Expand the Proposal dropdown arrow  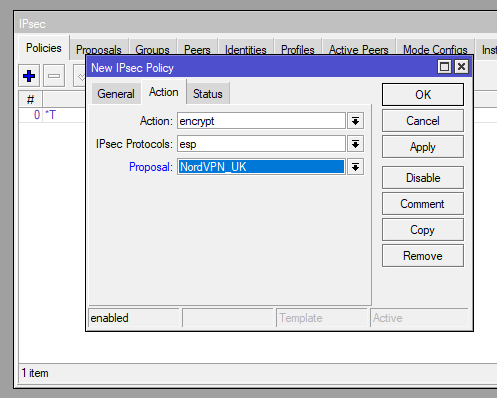coord(355,167)
